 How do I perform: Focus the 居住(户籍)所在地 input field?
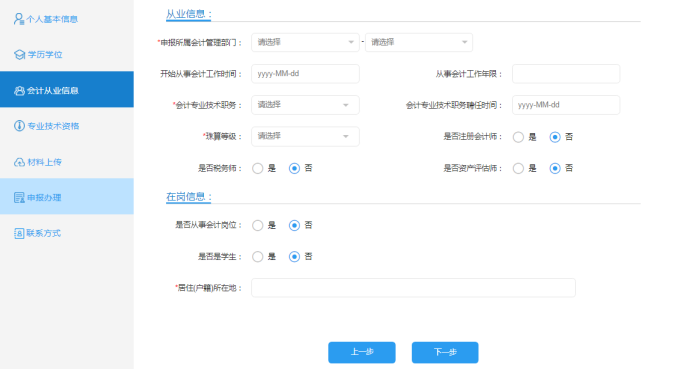click(x=413, y=288)
